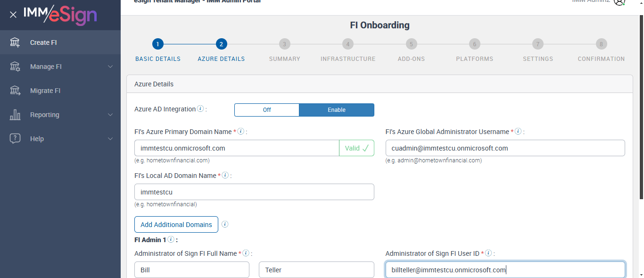This screenshot has height=278, width=644.
Task: Set Azure AD Integration to Enable
Action: point(337,110)
